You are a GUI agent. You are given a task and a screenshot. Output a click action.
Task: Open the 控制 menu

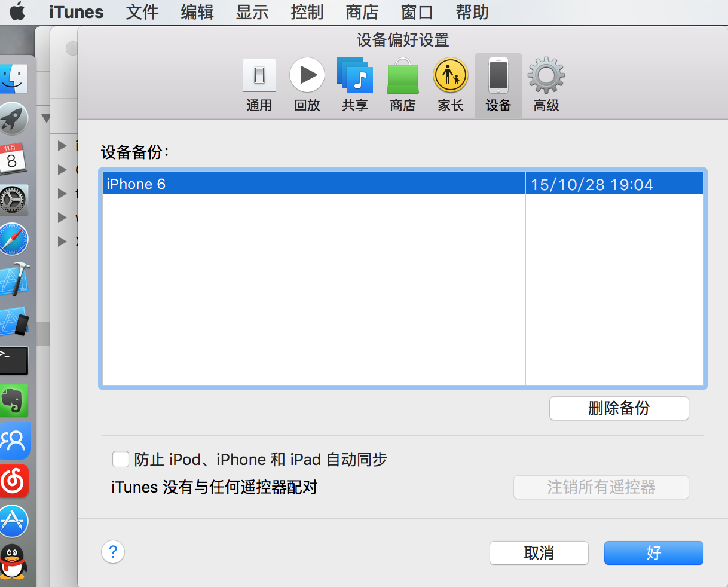307,12
